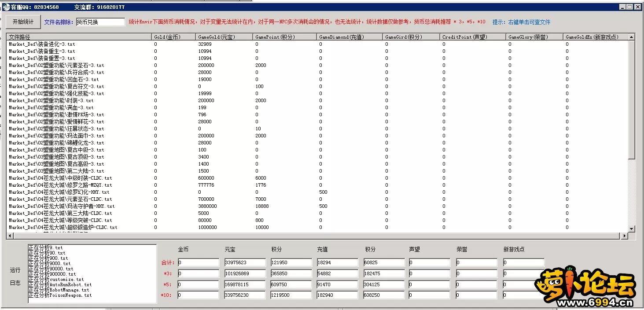
Task: Click the *10 field showing 1219500
Action: (292, 295)
